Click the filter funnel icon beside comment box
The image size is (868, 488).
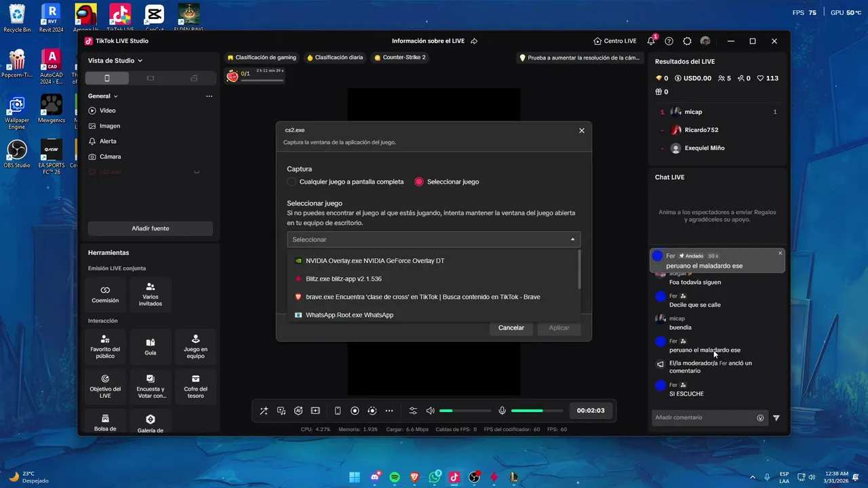[x=776, y=418]
